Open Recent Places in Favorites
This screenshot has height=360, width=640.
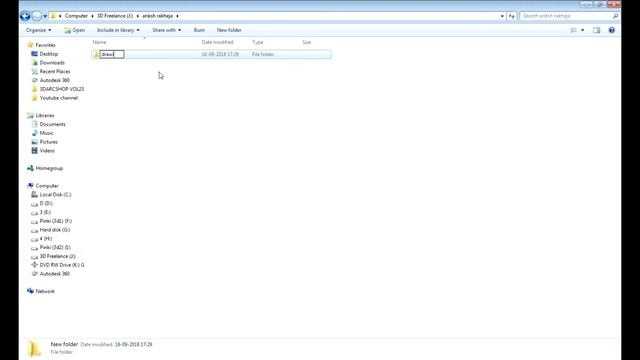[55, 71]
